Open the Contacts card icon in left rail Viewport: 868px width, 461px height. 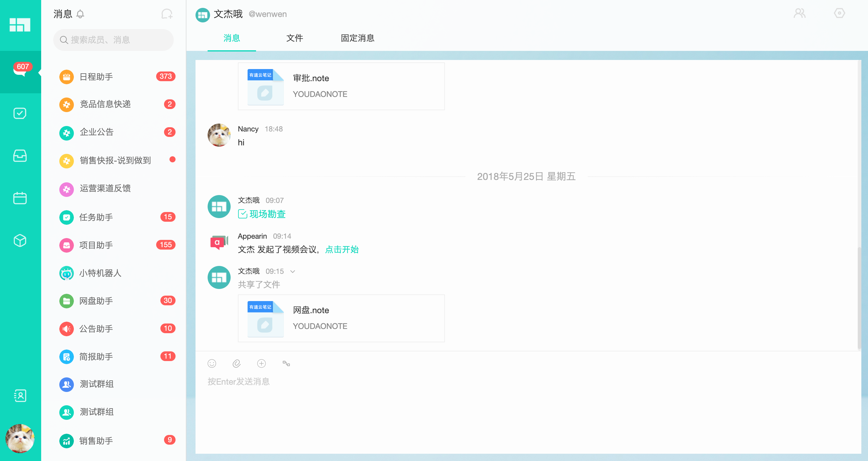tap(20, 396)
